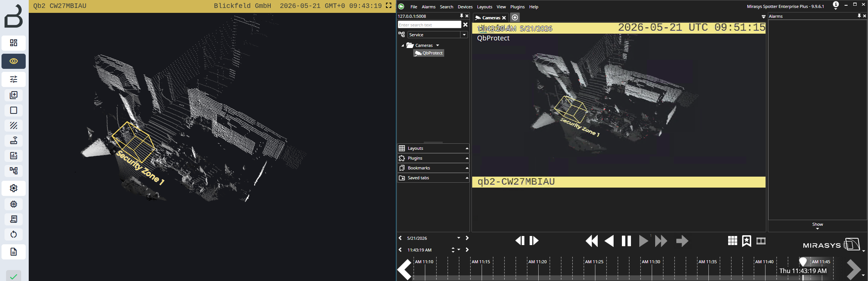Open the document file icon in Blickfeld sidebar
The image size is (868, 281).
[14, 252]
